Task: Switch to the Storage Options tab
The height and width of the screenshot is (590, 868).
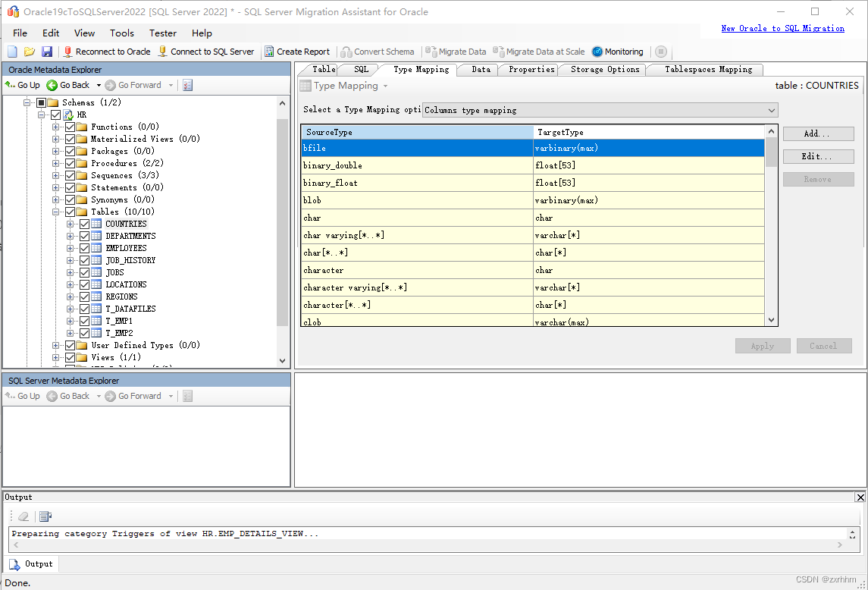Action: (604, 69)
